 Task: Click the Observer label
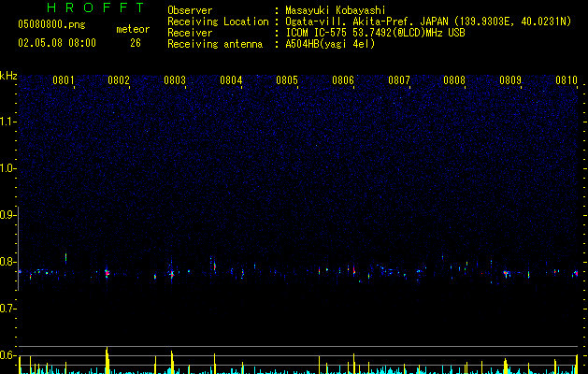click(x=190, y=10)
